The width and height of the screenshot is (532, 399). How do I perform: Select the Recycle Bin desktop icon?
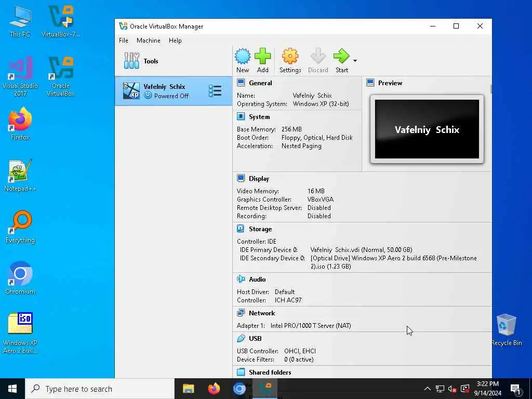pyautogui.click(x=506, y=330)
